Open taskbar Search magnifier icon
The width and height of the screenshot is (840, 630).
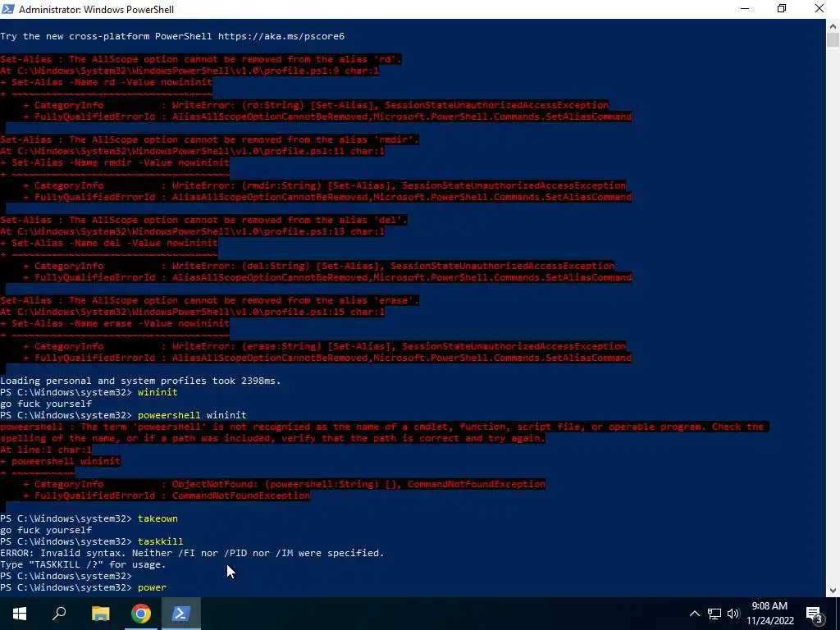[59, 614]
